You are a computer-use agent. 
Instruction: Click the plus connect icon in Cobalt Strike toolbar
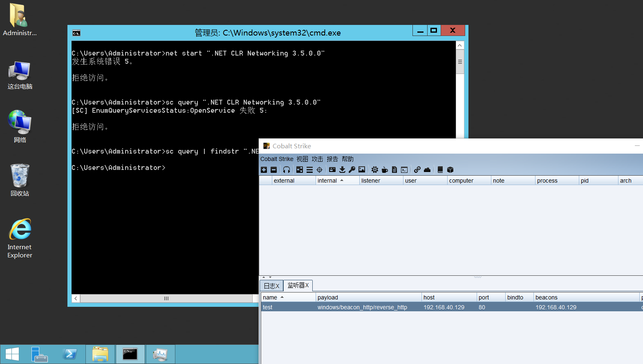coord(264,170)
